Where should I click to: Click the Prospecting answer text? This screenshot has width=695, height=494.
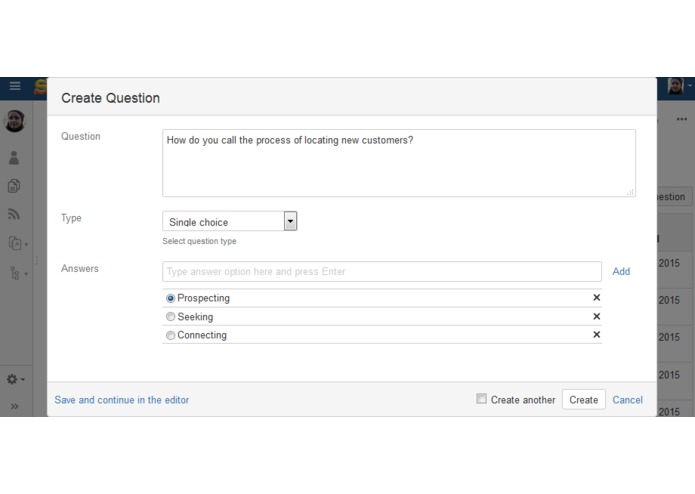[203, 298]
